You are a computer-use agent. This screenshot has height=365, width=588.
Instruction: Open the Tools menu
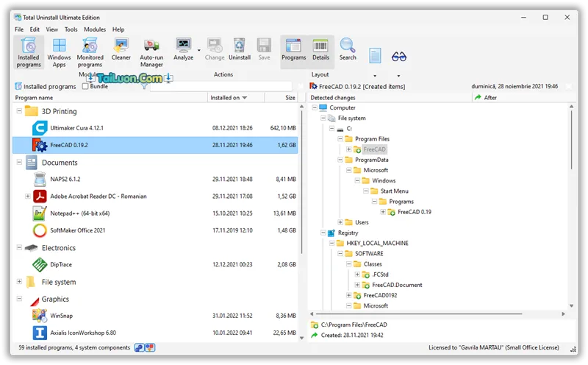tap(71, 29)
